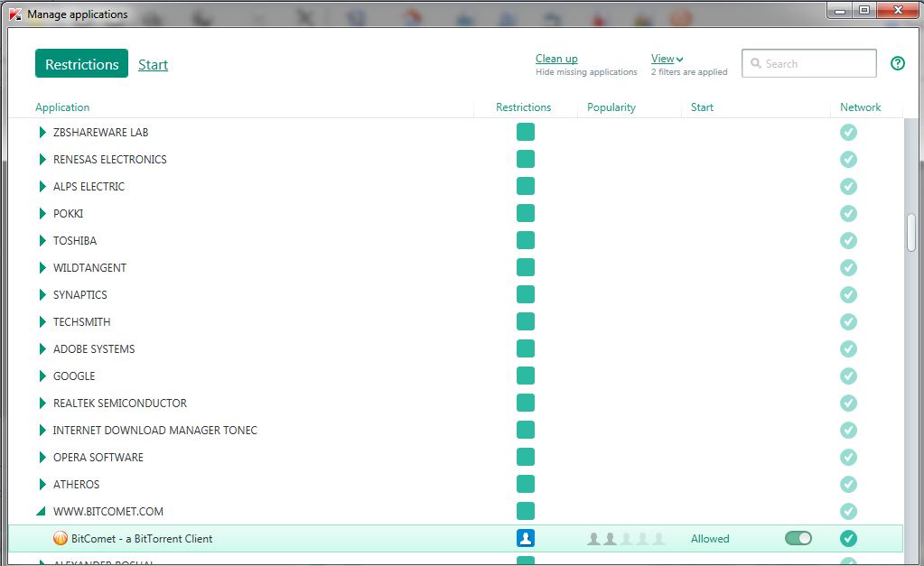924x566 pixels.
Task: Select BitComet - a BitTorrent Client row
Action: click(x=455, y=538)
